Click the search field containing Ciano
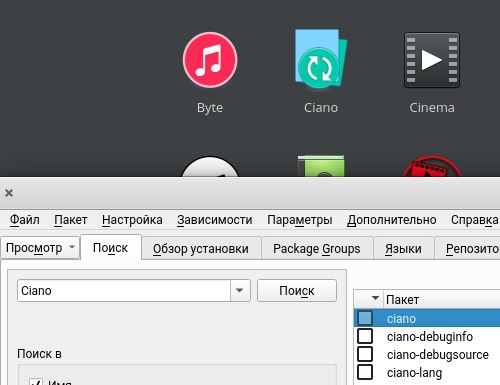The image size is (500, 385). click(124, 291)
